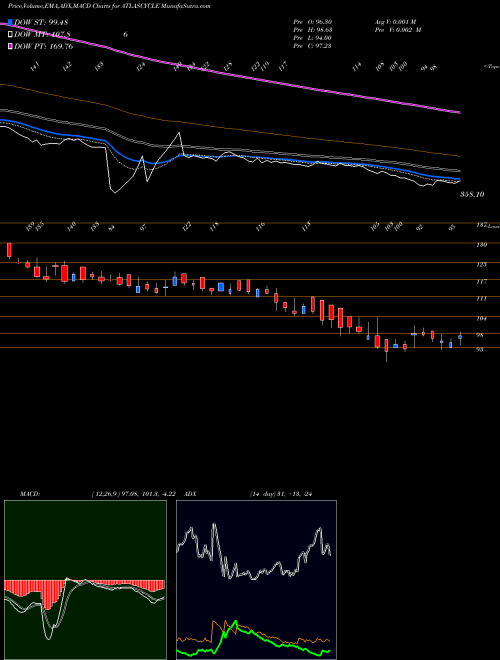Click the 98 price axis label
Image resolution: width=500 pixels, height=660 pixels.
(x=480, y=335)
